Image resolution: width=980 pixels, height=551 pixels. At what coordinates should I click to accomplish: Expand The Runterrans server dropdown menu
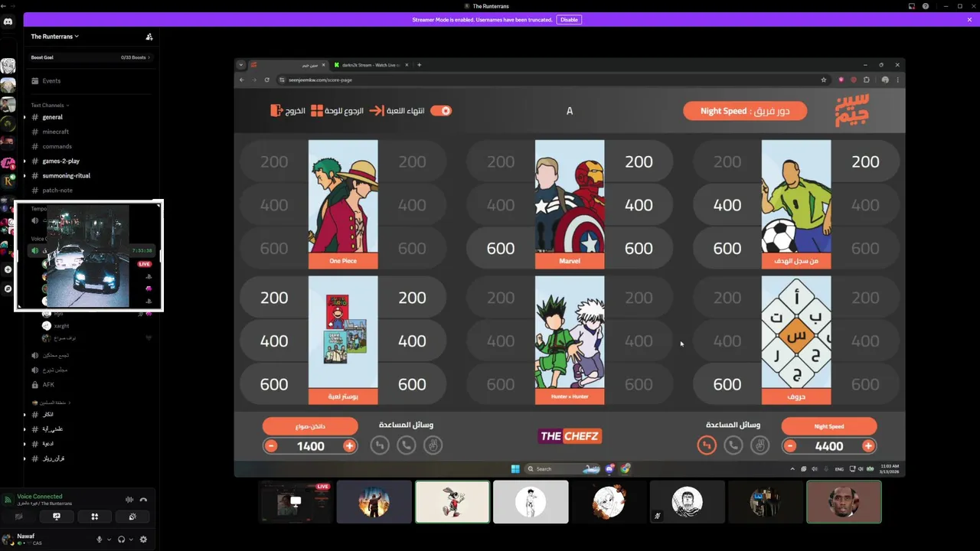pyautogui.click(x=55, y=36)
